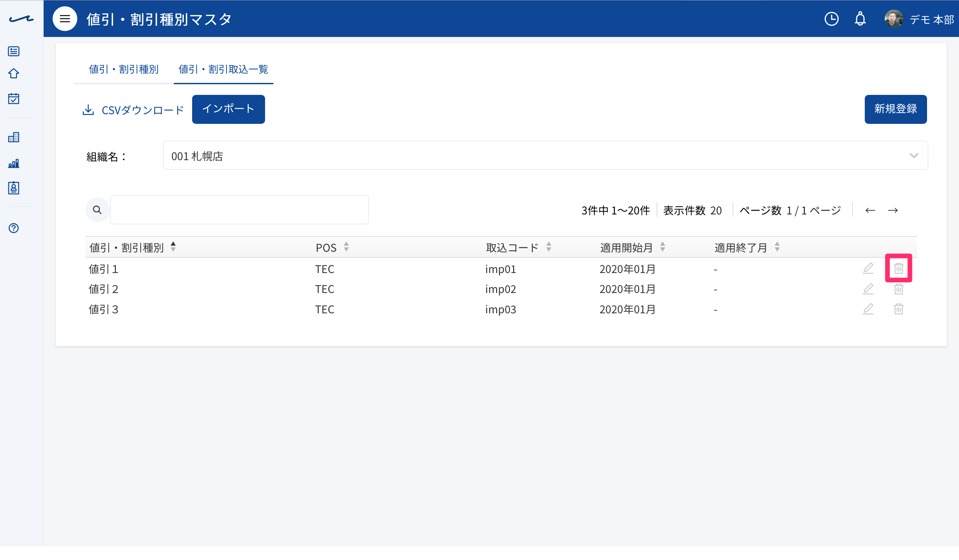
Task: Delete the 値引１ row with trash icon
Action: (898, 268)
